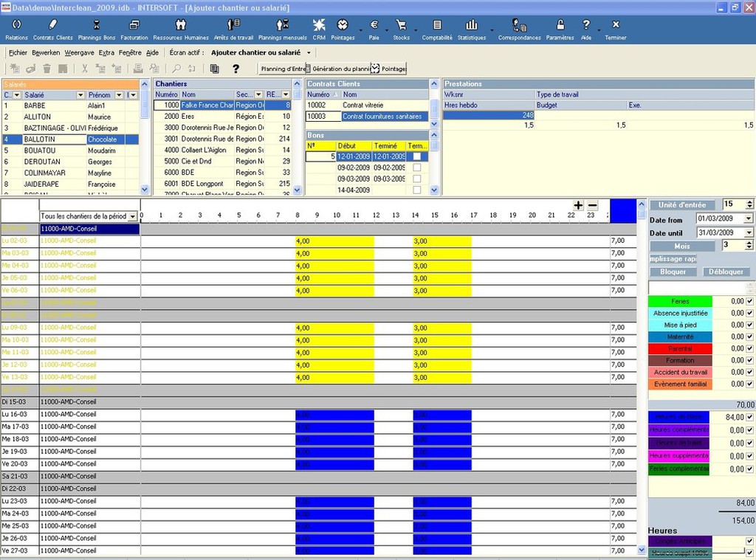Image resolution: width=756 pixels, height=560 pixels.
Task: Open the Contrats Clients module
Action: 52,29
